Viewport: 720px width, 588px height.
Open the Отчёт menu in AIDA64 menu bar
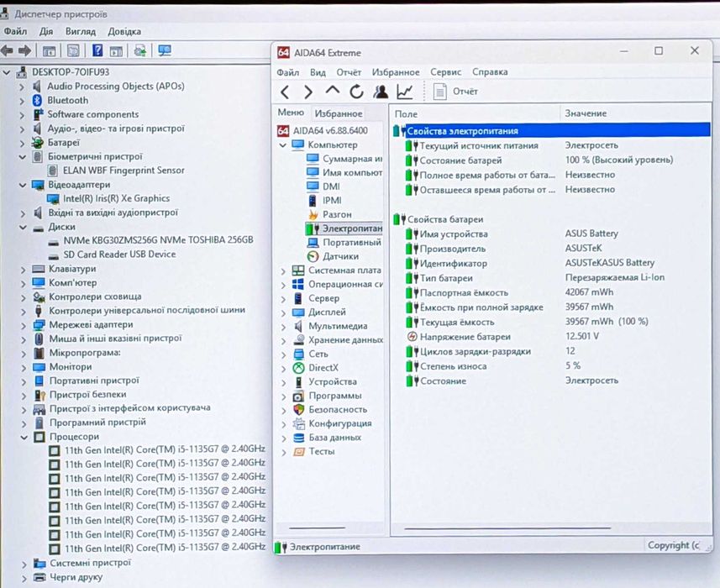click(x=349, y=72)
